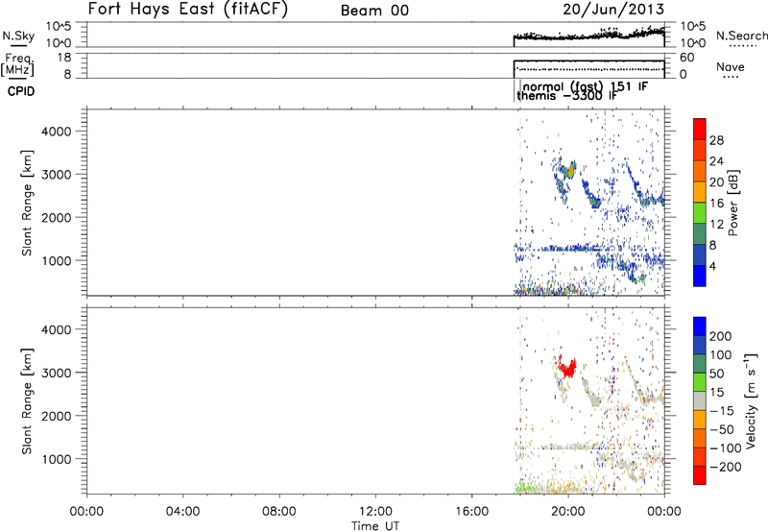Click the "Velocity [m s⁻¹]" colorbar title

pyautogui.click(x=752, y=400)
